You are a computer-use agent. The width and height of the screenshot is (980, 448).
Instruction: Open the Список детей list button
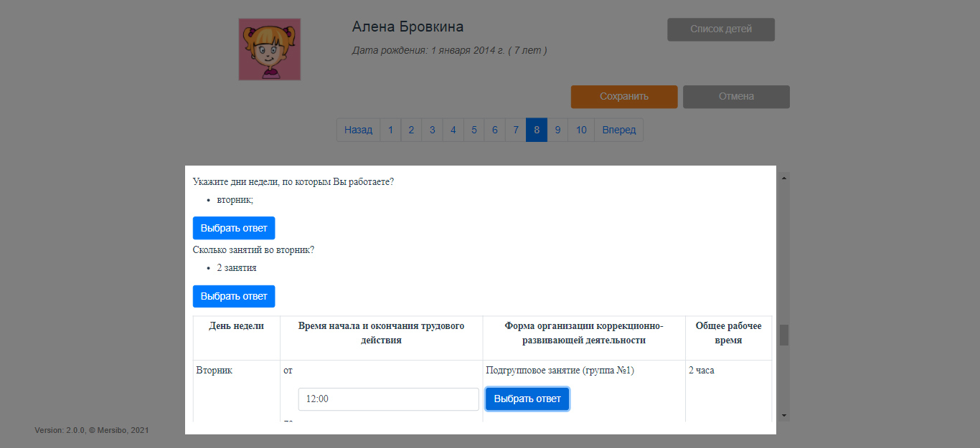click(x=721, y=29)
